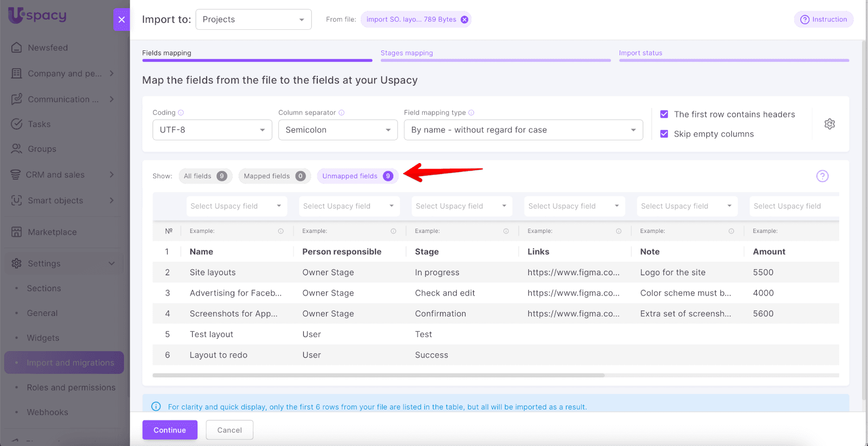This screenshot has height=446, width=868.
Task: Open the Coding UTF-8 dropdown
Action: pos(212,130)
